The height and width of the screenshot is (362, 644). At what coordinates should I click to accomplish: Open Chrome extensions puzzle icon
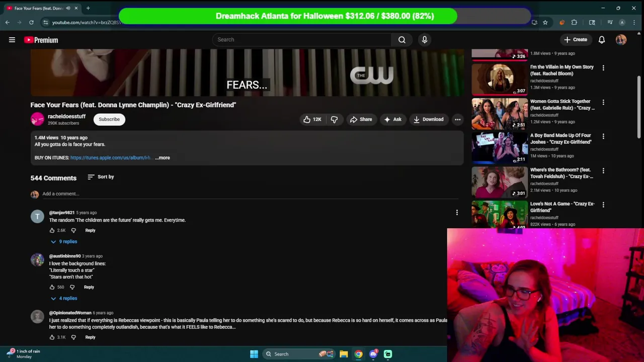tap(574, 22)
